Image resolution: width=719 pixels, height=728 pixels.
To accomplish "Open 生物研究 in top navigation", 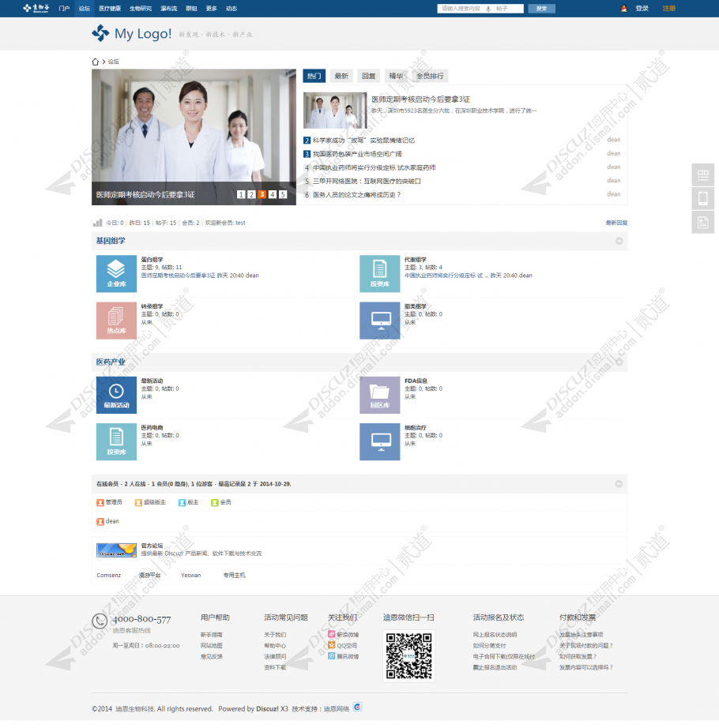I will point(141,9).
